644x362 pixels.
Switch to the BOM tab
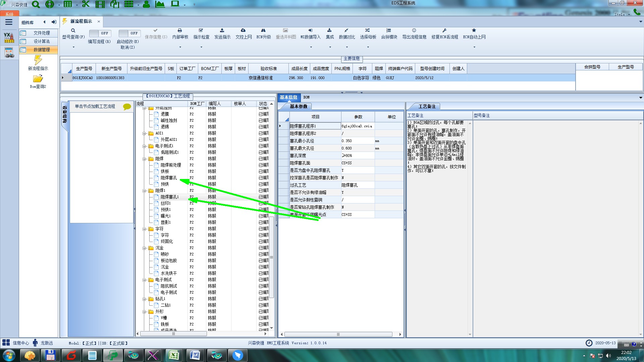[x=306, y=97]
